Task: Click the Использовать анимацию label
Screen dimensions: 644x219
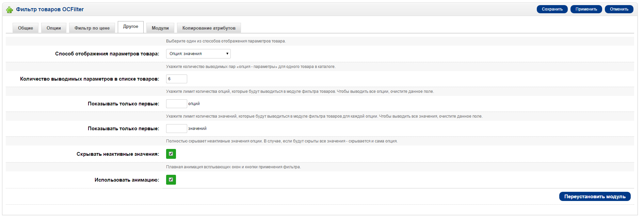Action: 127,180
